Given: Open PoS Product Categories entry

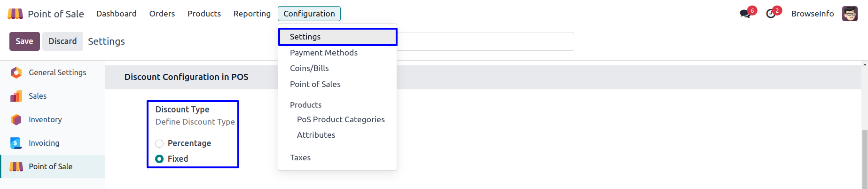Looking at the screenshot, I should click(341, 119).
